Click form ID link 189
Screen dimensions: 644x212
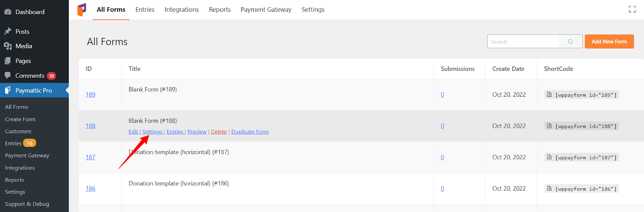pyautogui.click(x=91, y=95)
